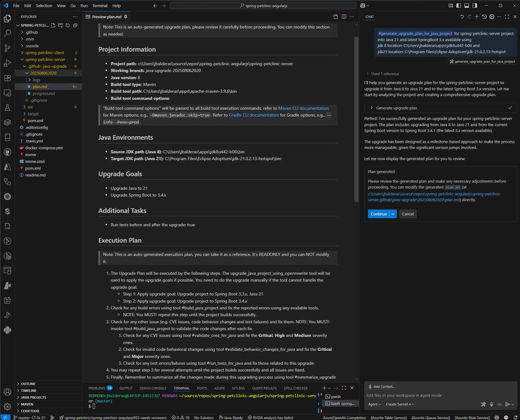The height and width of the screenshot is (420, 520).
Task: Open the Maven CLI documentation link
Action: [303, 108]
